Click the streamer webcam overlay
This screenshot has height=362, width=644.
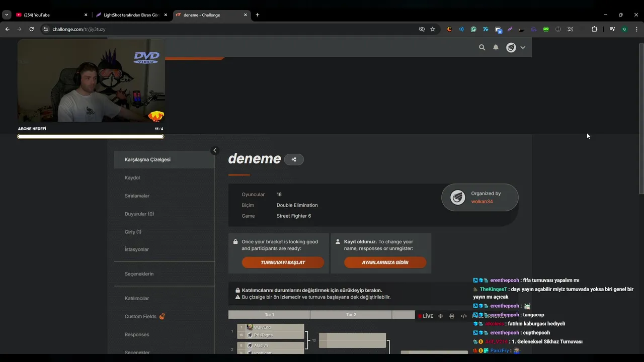click(x=91, y=81)
